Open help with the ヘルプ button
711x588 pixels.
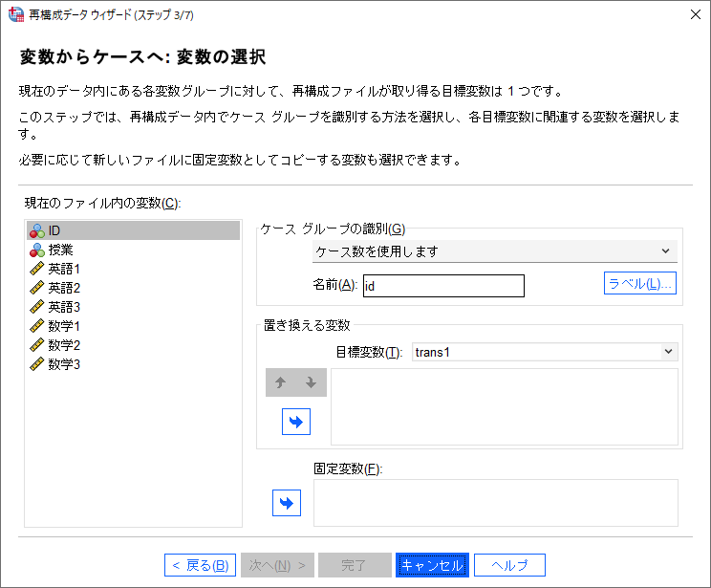[509, 565]
